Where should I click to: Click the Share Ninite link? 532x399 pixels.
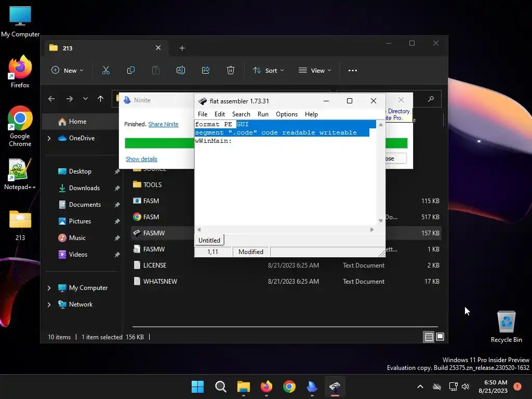coord(163,124)
